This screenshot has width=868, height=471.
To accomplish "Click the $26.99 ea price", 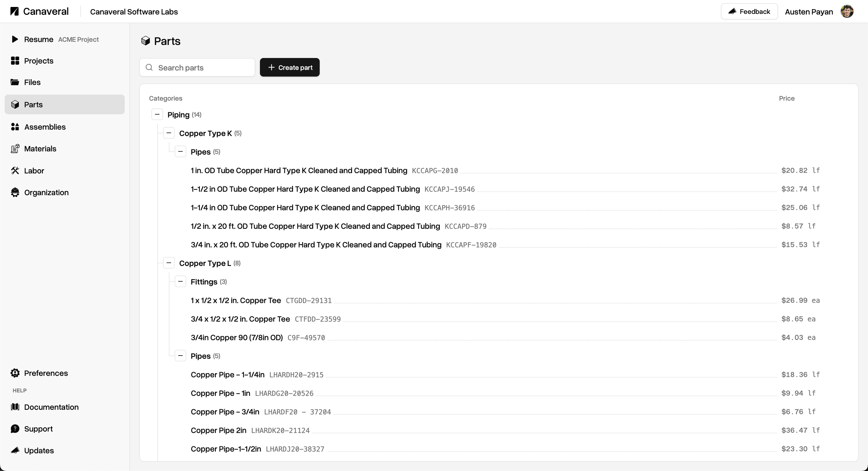I will (x=801, y=300).
